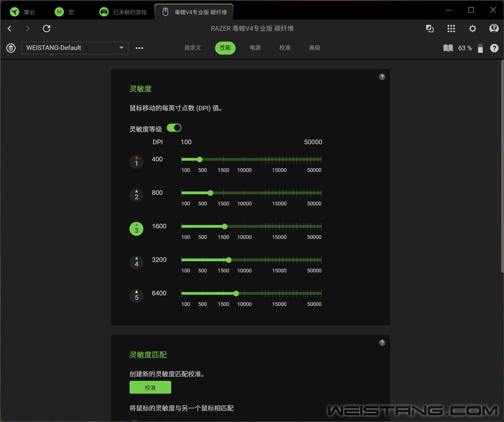This screenshot has height=422, width=504.
Task: Refresh the page with the reload icon
Action: (x=47, y=29)
